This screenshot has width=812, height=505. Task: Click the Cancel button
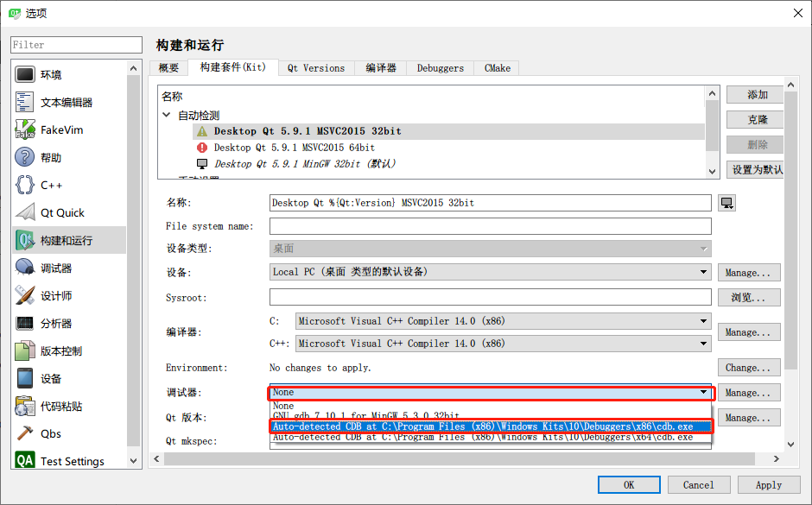699,485
